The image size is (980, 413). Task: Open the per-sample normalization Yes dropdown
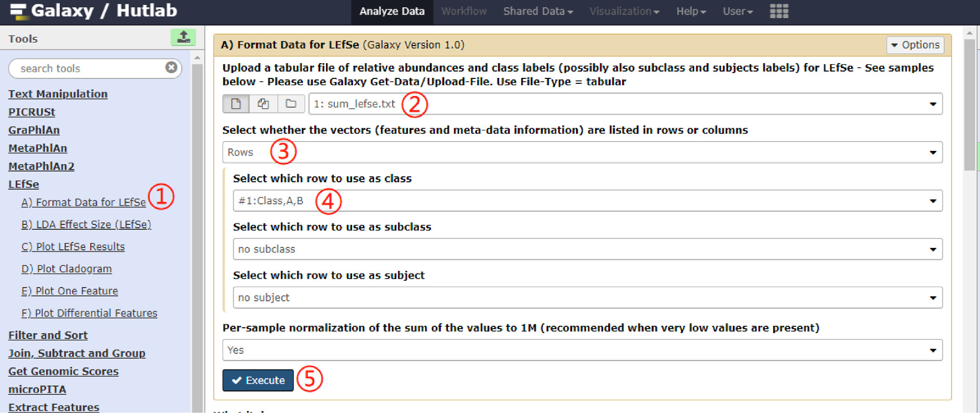point(582,350)
